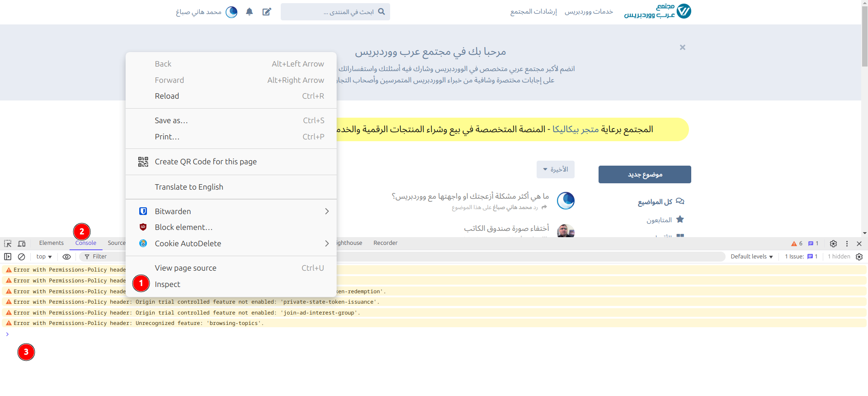Click the element inspector picker icon
The image size is (868, 396).
click(x=8, y=243)
